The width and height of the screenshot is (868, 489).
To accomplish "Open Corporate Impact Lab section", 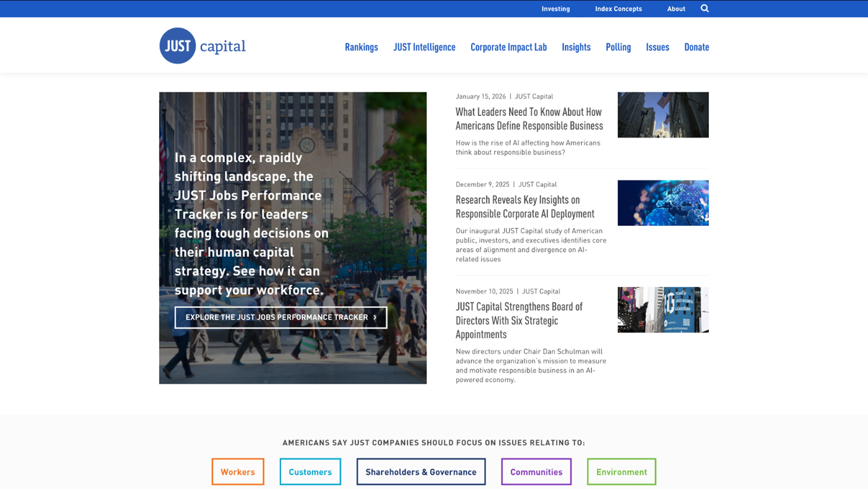I will pyautogui.click(x=509, y=47).
